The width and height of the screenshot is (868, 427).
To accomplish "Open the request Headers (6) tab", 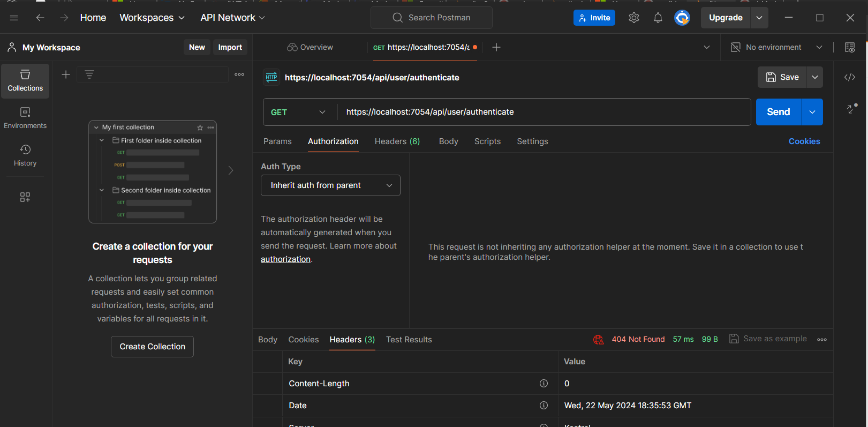I will [397, 141].
